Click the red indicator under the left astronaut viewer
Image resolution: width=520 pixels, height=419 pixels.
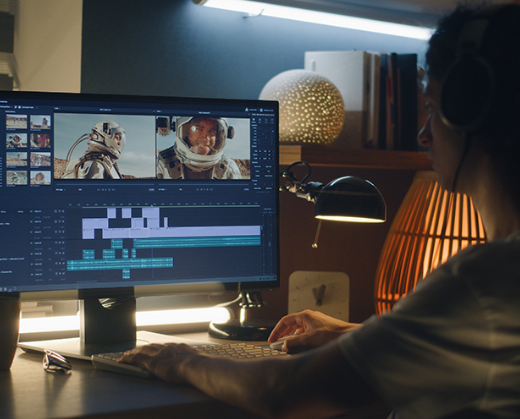pyautogui.click(x=80, y=189)
